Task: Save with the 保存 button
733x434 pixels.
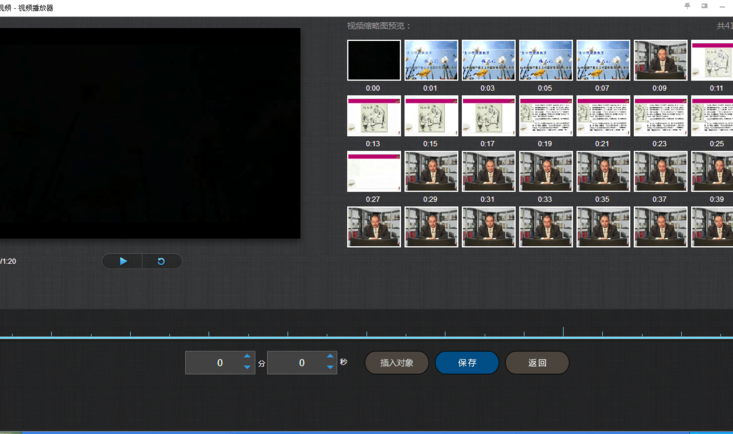Action: click(x=467, y=363)
